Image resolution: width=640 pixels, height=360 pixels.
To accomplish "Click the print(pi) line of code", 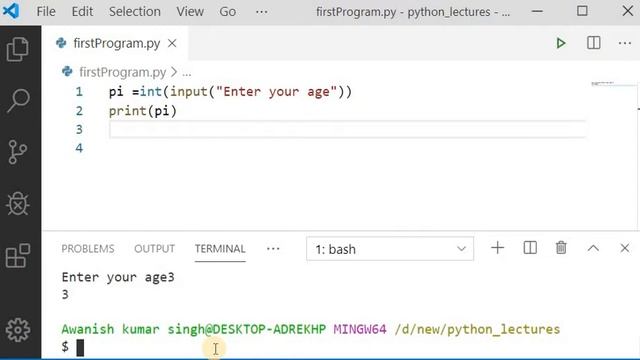I will (x=142, y=111).
